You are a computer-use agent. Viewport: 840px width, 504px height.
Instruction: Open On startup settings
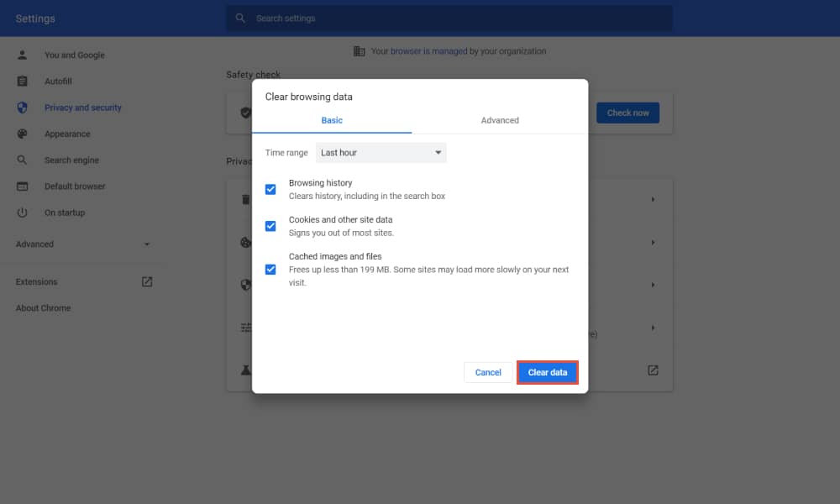(x=65, y=213)
